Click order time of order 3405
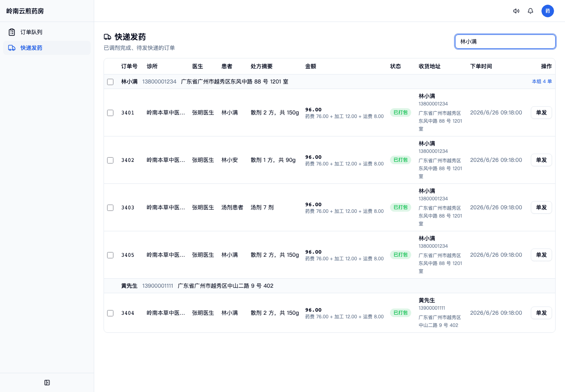The width and height of the screenshot is (565, 392). click(496, 255)
